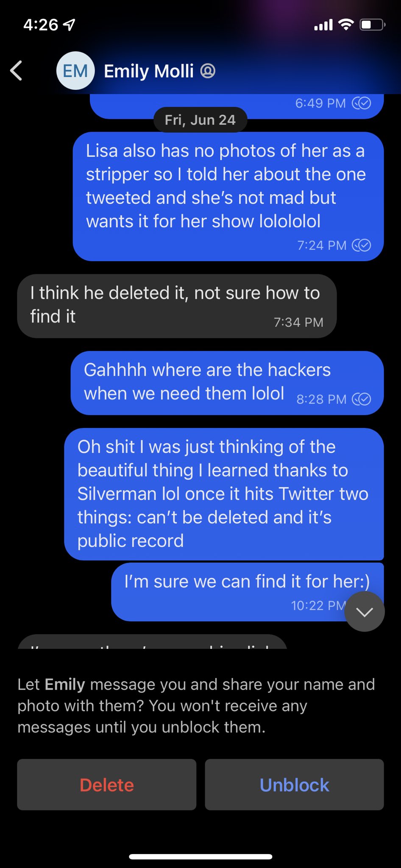Open contact details via Emily Molli name
This screenshot has height=868, width=401.
(x=149, y=71)
